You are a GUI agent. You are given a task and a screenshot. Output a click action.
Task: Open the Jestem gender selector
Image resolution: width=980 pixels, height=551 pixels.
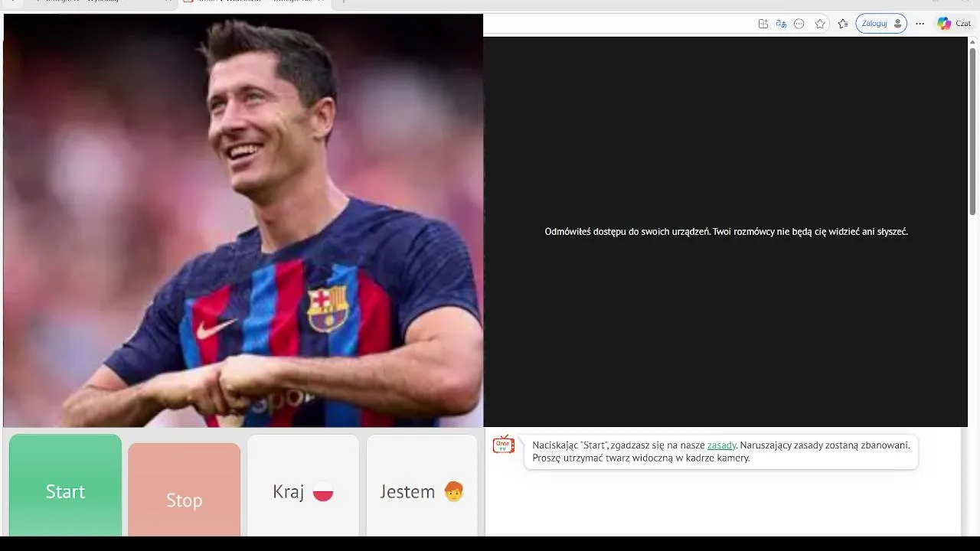[422, 485]
